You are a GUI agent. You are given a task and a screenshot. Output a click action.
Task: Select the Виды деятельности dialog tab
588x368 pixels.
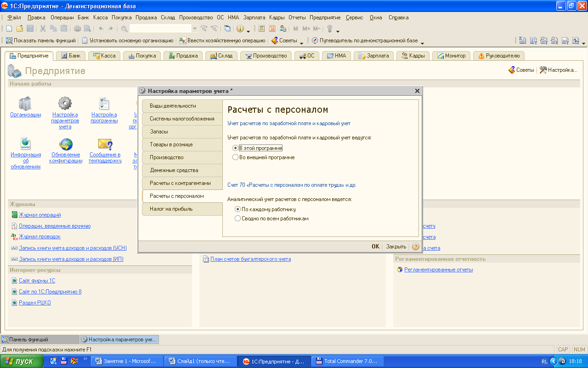(x=182, y=106)
